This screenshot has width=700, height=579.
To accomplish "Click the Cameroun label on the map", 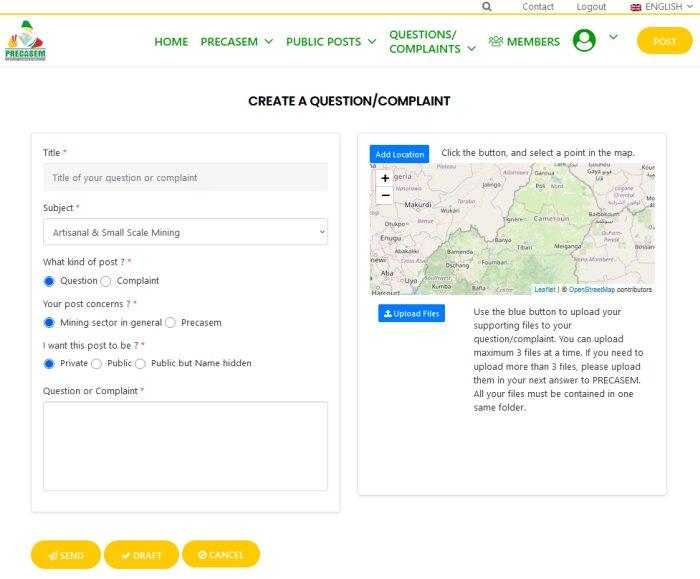I will click(551, 219).
